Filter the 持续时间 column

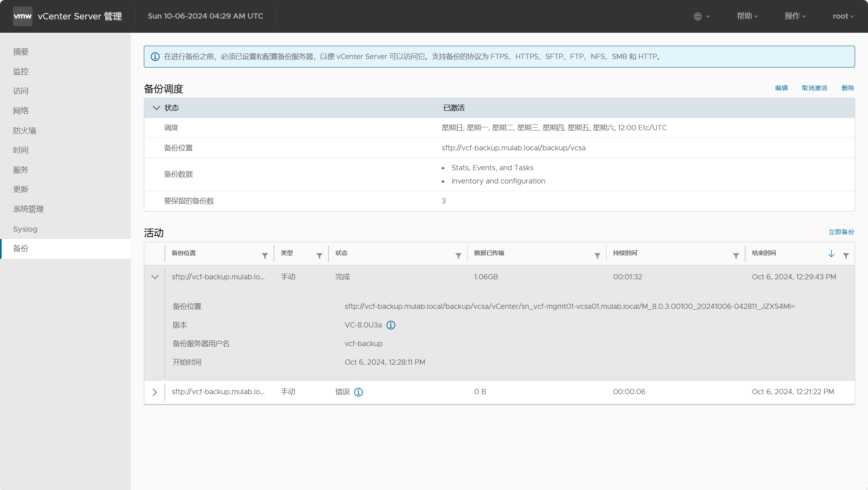(736, 256)
